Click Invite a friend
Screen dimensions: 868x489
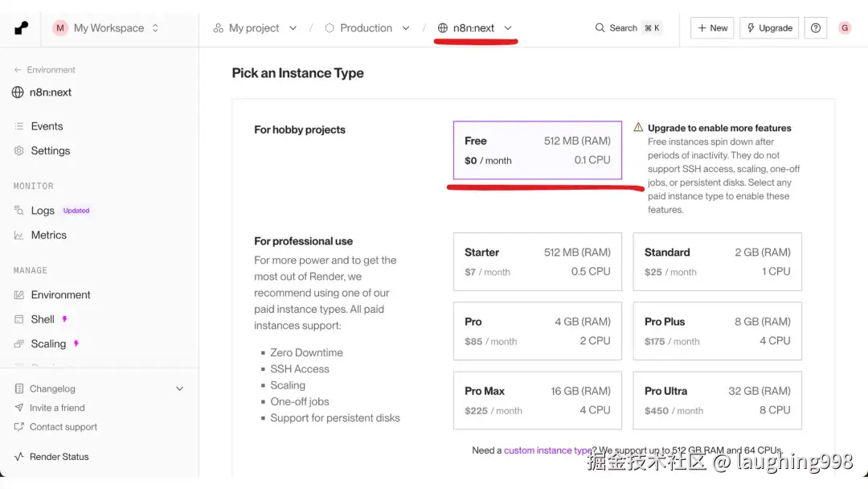(x=57, y=408)
